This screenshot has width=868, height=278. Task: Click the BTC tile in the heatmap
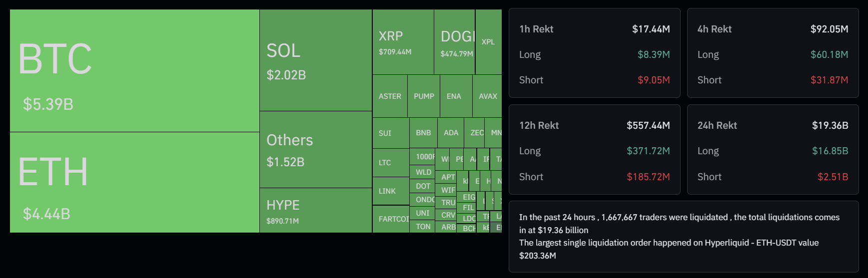pos(134,70)
